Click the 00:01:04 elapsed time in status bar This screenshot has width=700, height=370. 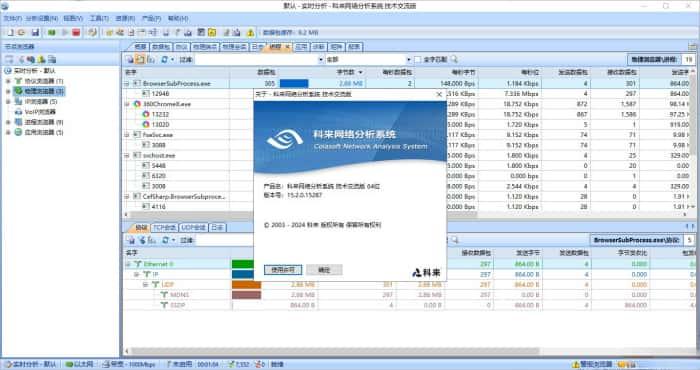208,365
